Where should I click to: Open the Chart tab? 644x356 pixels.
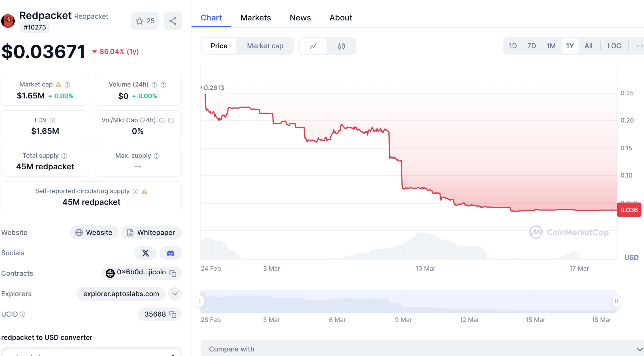[x=211, y=18]
